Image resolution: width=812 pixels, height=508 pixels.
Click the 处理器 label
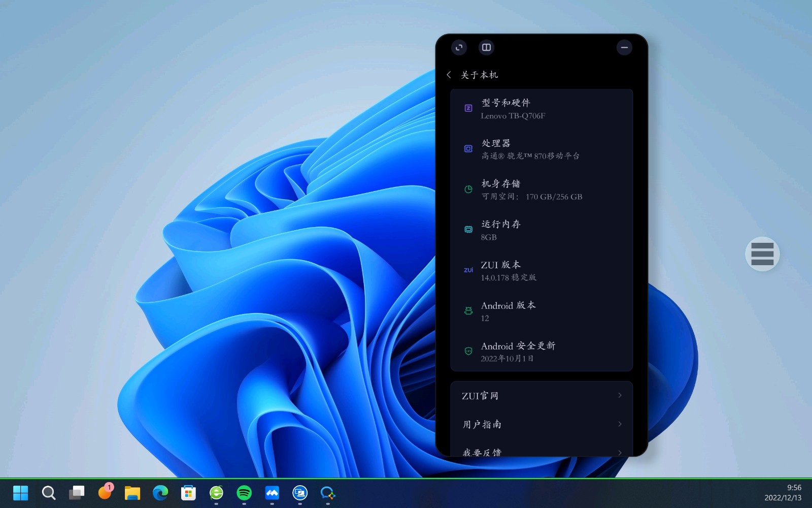[496, 143]
